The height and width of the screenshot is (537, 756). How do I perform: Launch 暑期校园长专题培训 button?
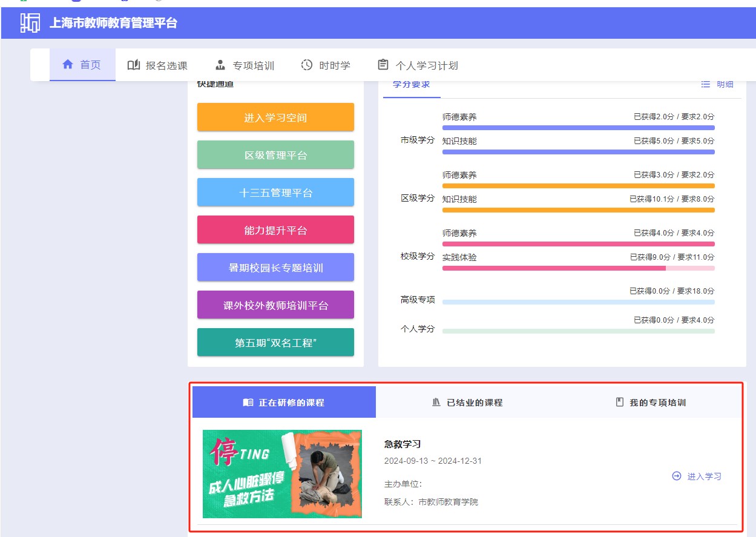tap(275, 268)
